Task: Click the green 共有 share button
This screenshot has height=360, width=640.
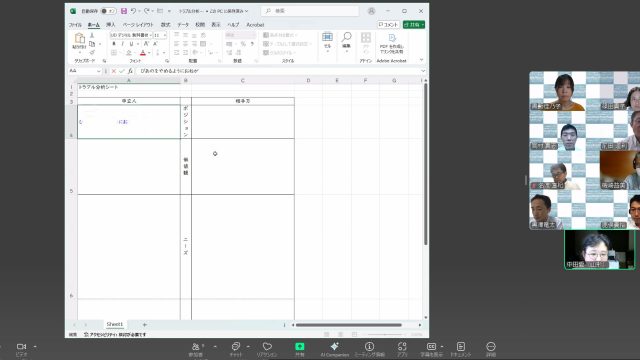Action: (x=414, y=25)
